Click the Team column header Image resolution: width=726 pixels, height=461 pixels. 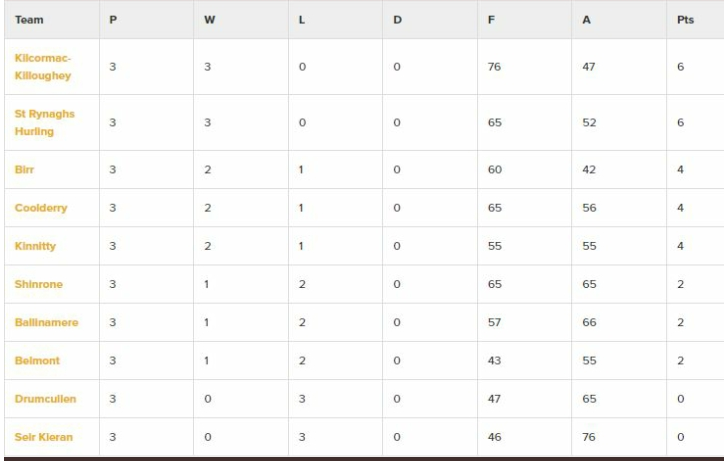tap(29, 20)
